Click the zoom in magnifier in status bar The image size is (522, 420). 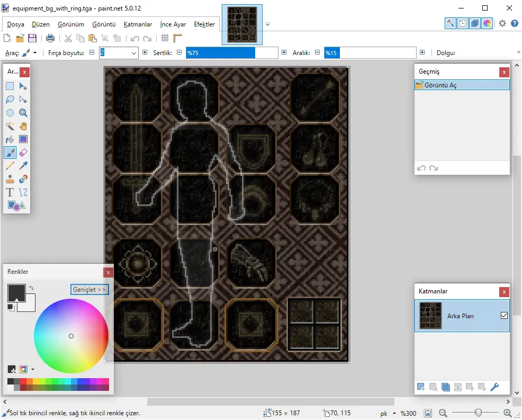[x=507, y=413]
